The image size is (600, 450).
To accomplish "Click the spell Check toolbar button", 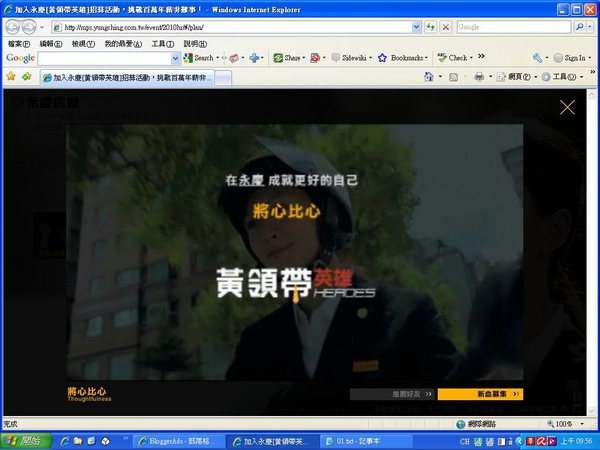I will 453,58.
